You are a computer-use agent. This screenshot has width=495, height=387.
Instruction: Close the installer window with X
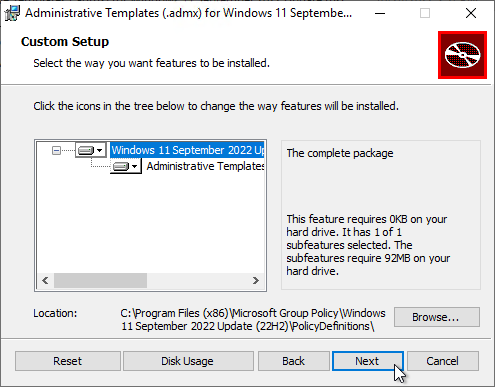(x=471, y=13)
